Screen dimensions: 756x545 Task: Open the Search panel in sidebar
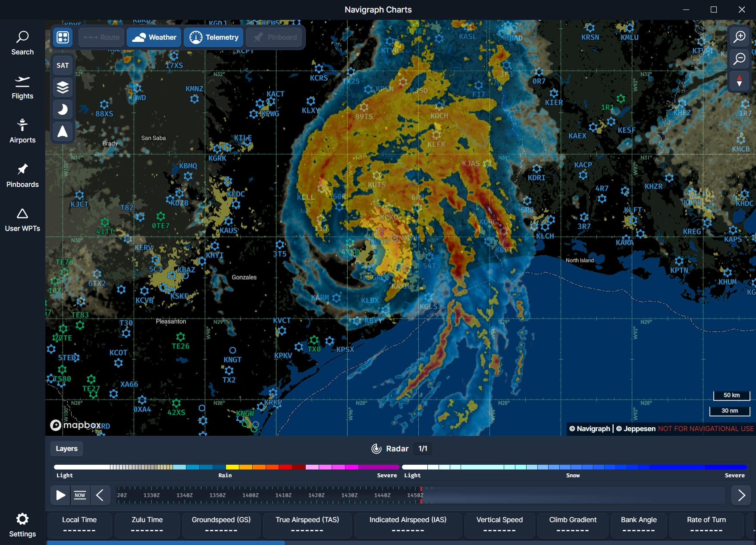click(x=22, y=43)
